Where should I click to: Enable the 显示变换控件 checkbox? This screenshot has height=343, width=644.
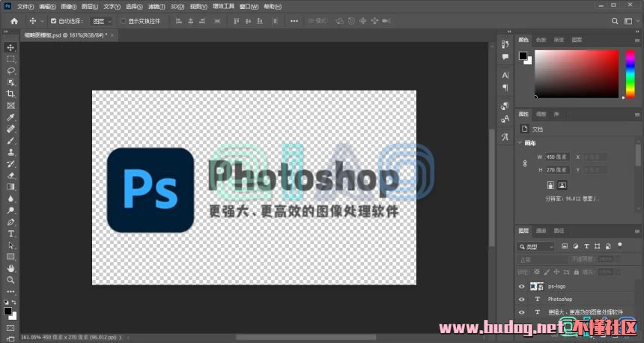(x=123, y=21)
